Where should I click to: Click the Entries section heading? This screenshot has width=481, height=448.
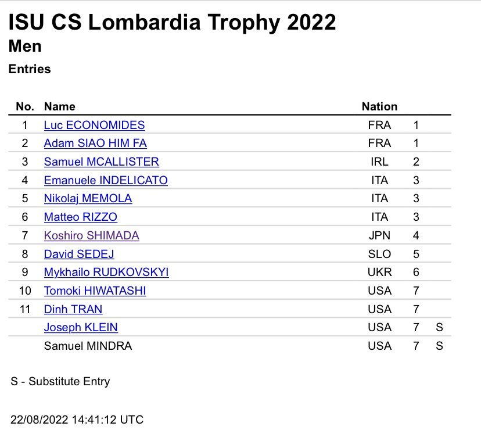(30, 69)
